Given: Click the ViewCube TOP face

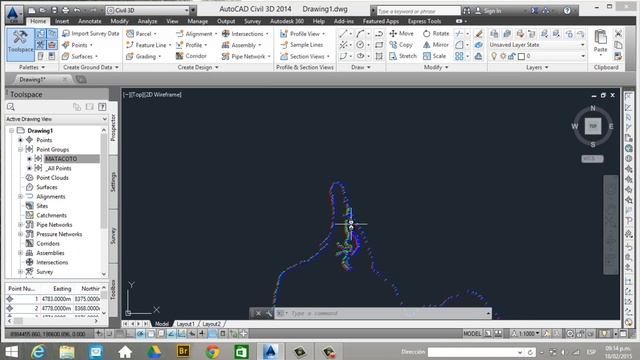Looking at the screenshot, I should click(x=593, y=126).
